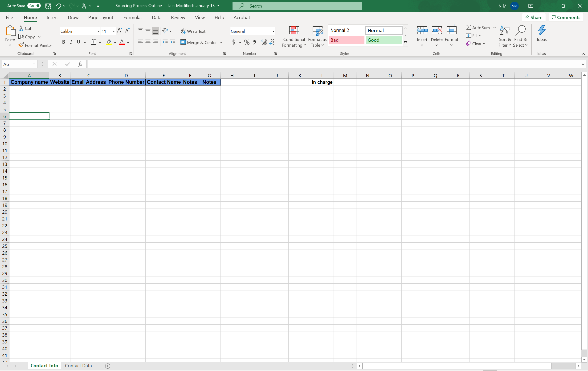Switch to the Contact Data sheet
This screenshot has width=588, height=371.
pos(78,366)
